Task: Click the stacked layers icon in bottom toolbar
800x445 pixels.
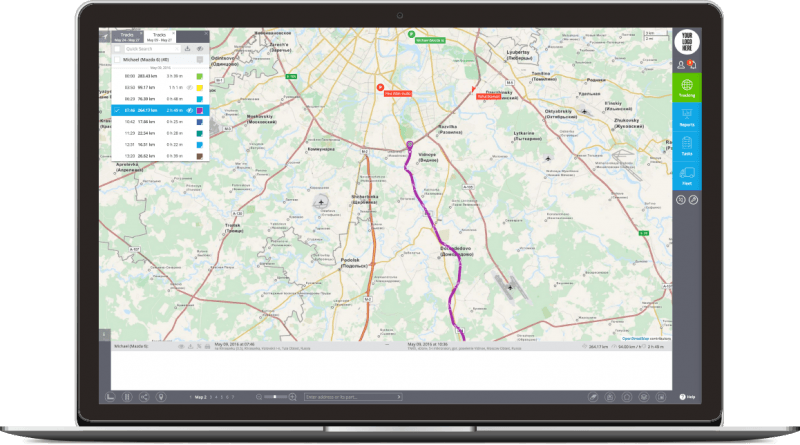Action: [x=644, y=397]
